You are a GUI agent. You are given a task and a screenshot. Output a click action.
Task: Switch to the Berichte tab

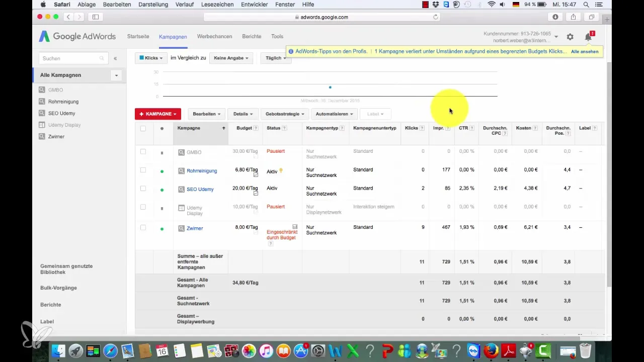coord(252,37)
